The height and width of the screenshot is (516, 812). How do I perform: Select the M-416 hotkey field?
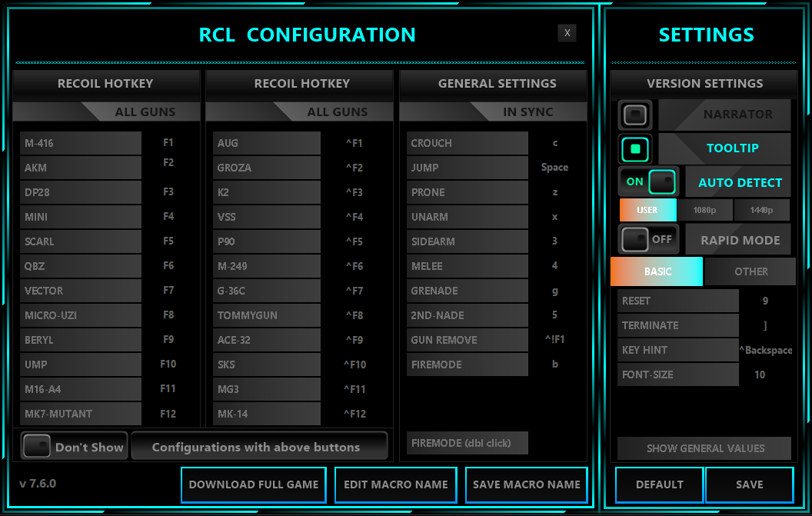point(168,143)
